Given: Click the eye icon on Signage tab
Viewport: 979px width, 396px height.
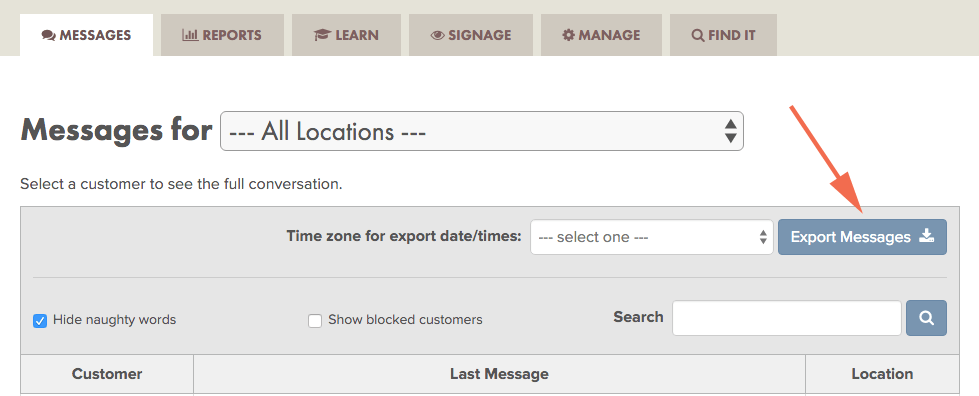Looking at the screenshot, I should click(437, 36).
